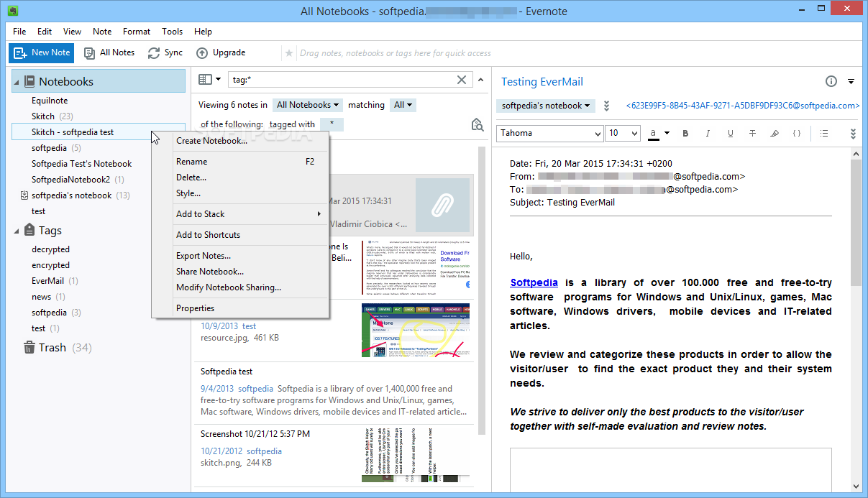Toggle underline formatting
This screenshot has height=498, width=868.
tap(731, 134)
